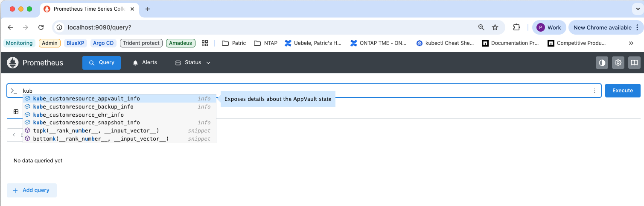Screen dimensions: 644x206
Task: Open the Extensions puzzle icon
Action: coord(516,27)
